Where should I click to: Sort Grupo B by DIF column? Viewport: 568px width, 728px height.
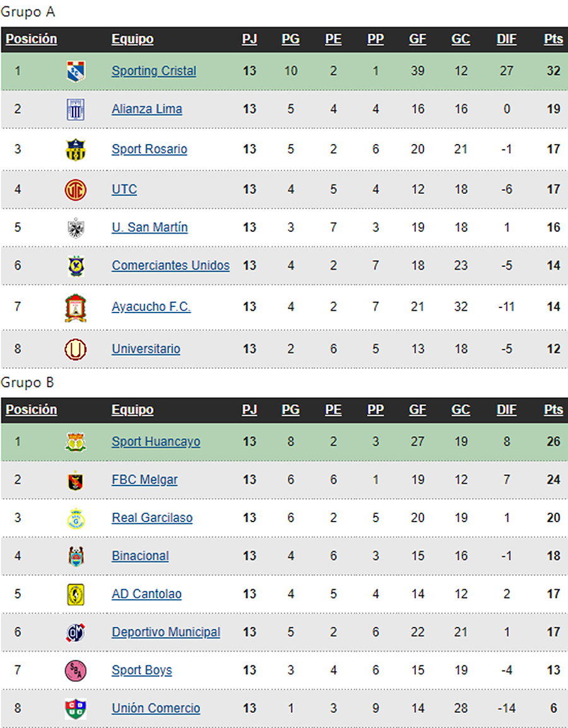click(x=506, y=410)
